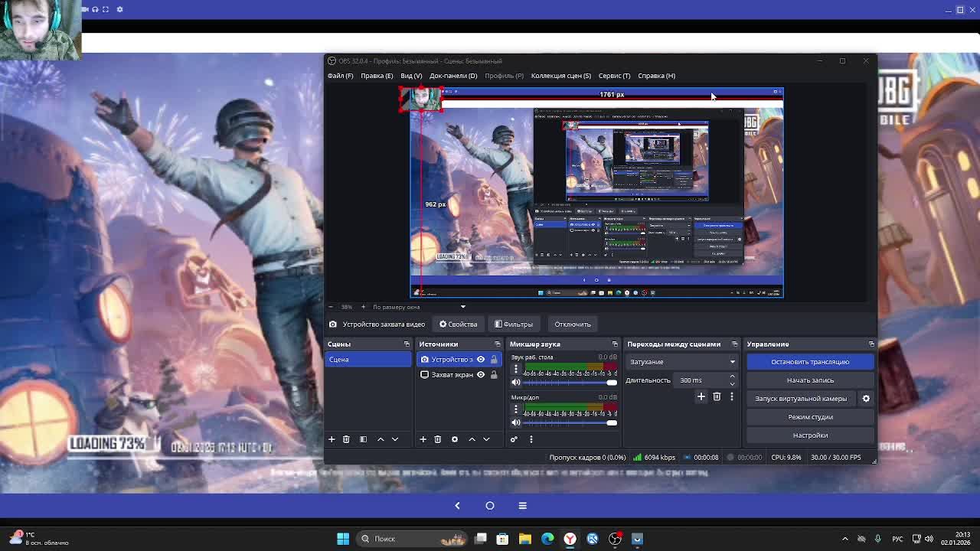Float the Микшер звука dock panel
This screenshot has height=551, width=980.
pos(615,344)
